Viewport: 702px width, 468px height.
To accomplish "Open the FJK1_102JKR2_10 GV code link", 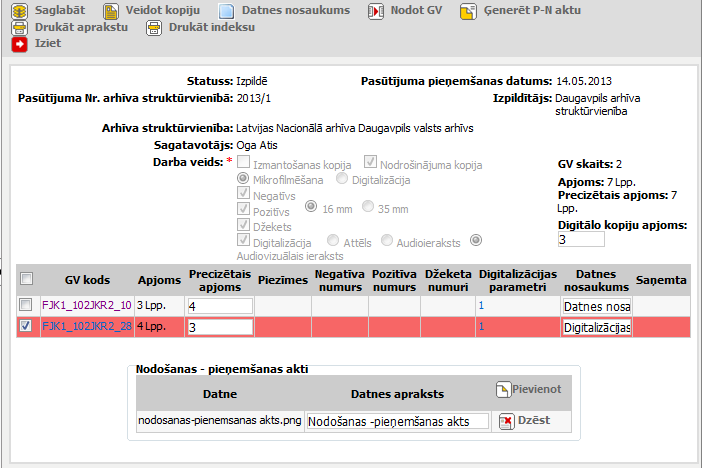I will point(86,305).
